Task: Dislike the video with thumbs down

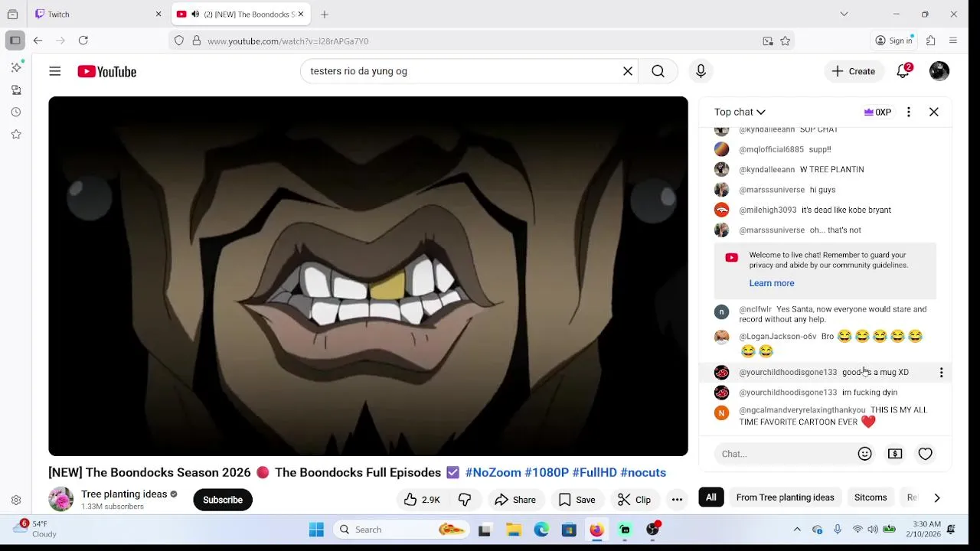Action: 465,500
